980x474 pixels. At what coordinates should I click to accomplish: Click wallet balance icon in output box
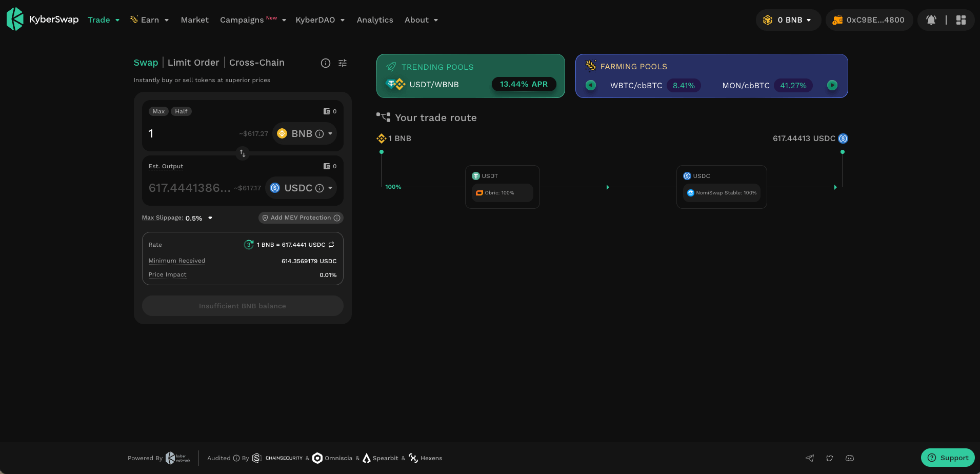(x=327, y=166)
